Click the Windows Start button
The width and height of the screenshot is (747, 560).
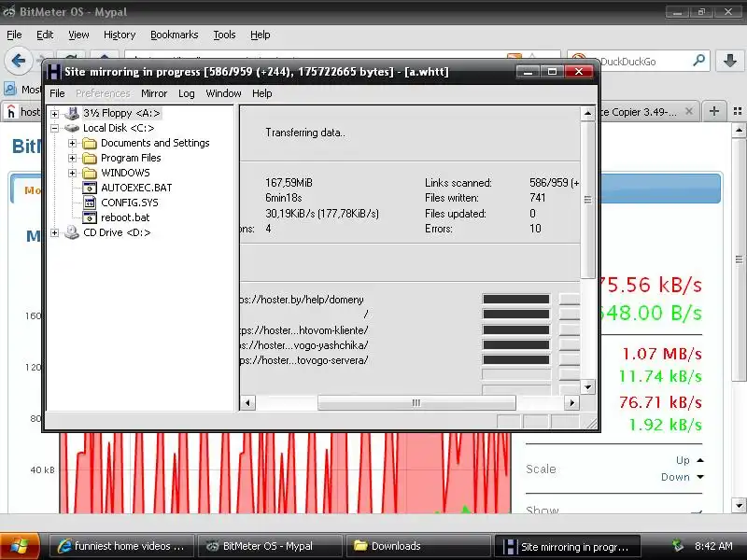pos(20,546)
